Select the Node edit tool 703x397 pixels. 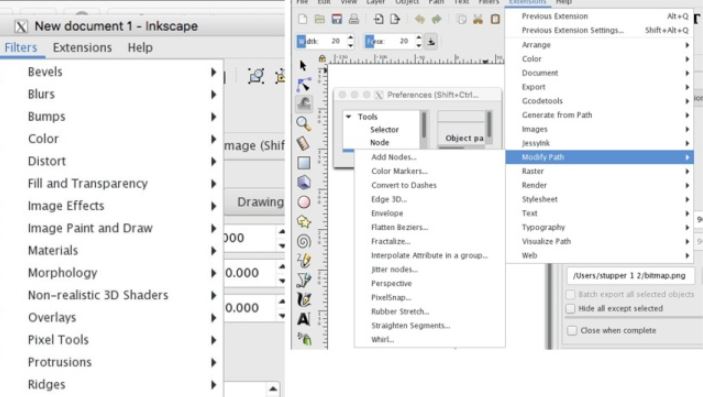click(x=304, y=84)
